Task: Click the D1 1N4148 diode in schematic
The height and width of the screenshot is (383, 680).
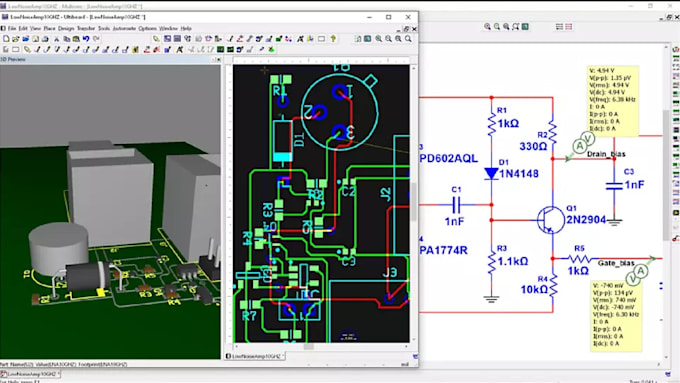Action: (x=491, y=173)
